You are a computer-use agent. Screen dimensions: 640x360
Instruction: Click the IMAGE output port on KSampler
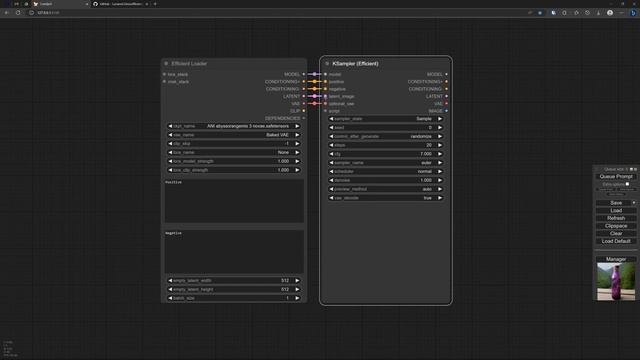click(447, 111)
